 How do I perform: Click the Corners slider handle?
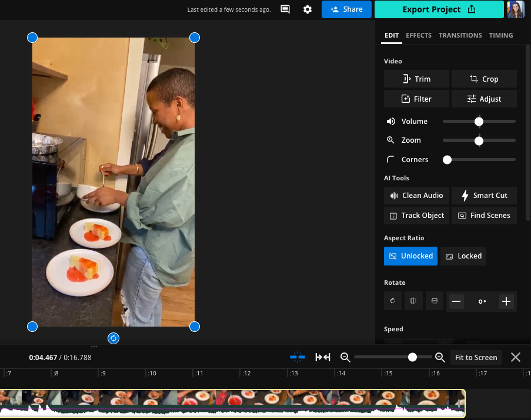pyautogui.click(x=447, y=160)
